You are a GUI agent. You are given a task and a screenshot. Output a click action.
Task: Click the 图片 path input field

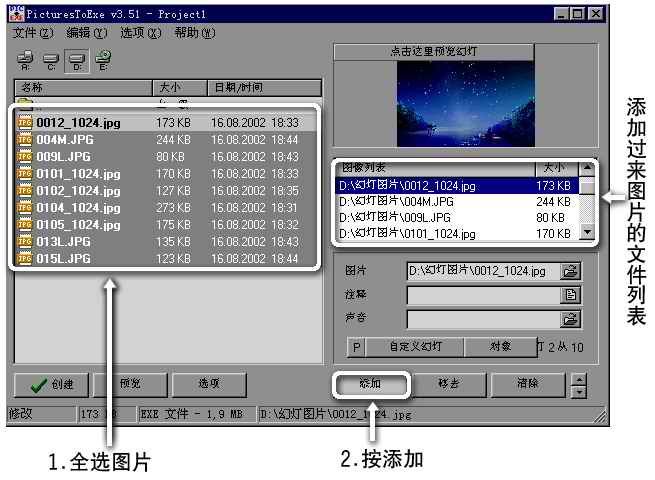coord(484,272)
